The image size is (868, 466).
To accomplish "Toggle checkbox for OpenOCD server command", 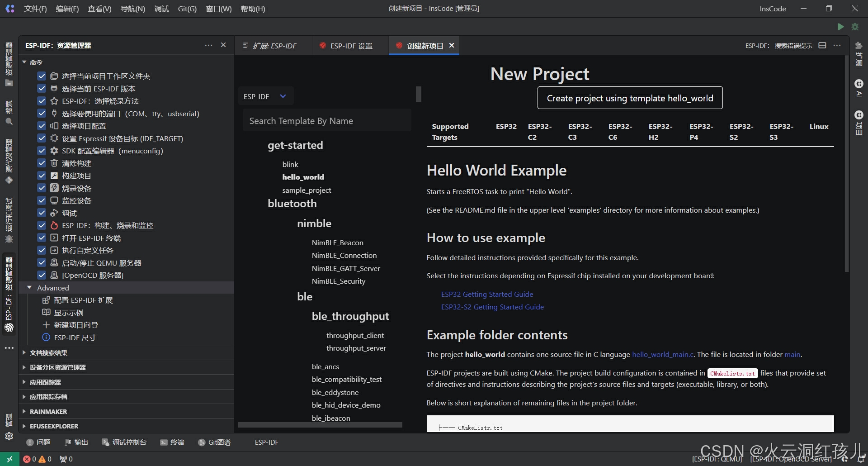I will click(x=42, y=275).
